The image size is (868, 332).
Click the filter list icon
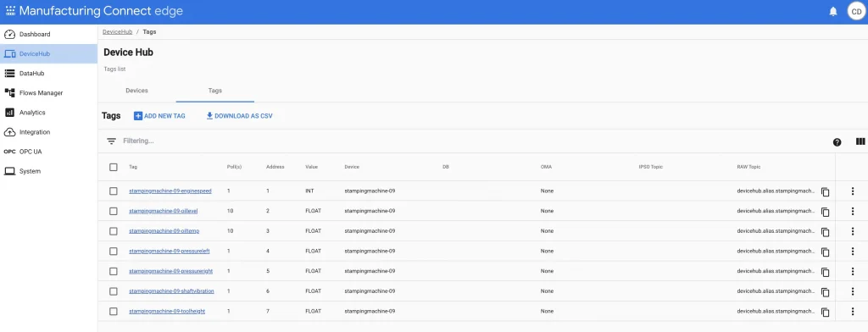coord(111,141)
